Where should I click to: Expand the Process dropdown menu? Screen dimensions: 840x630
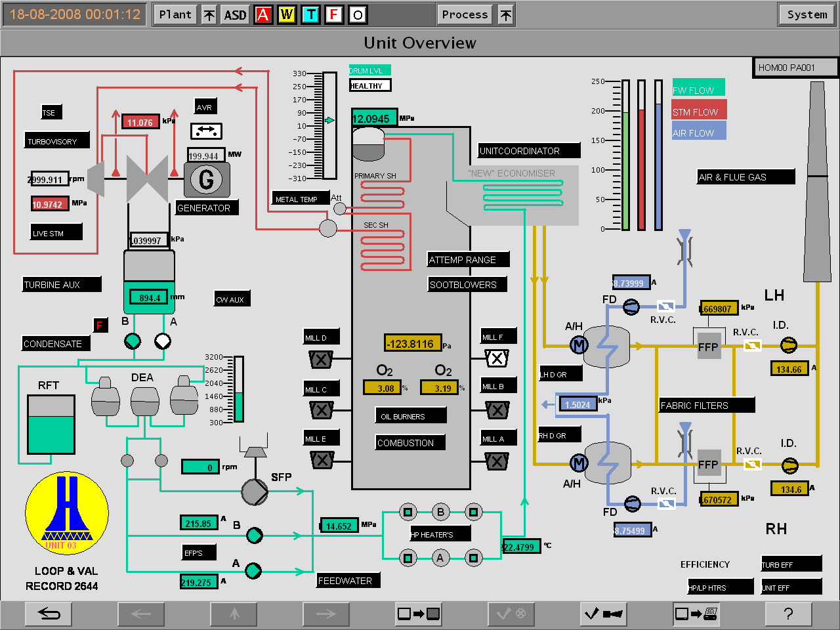465,14
